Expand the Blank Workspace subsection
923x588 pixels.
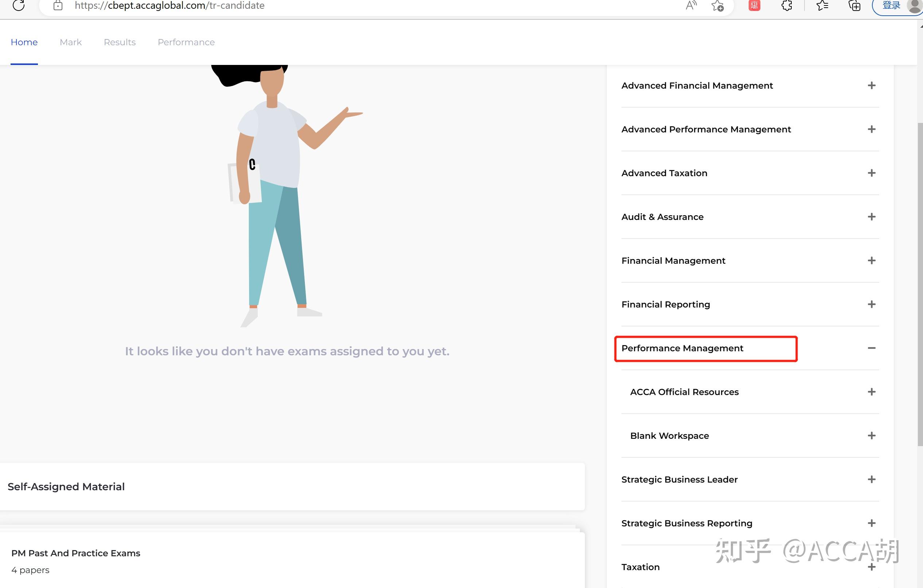(871, 436)
